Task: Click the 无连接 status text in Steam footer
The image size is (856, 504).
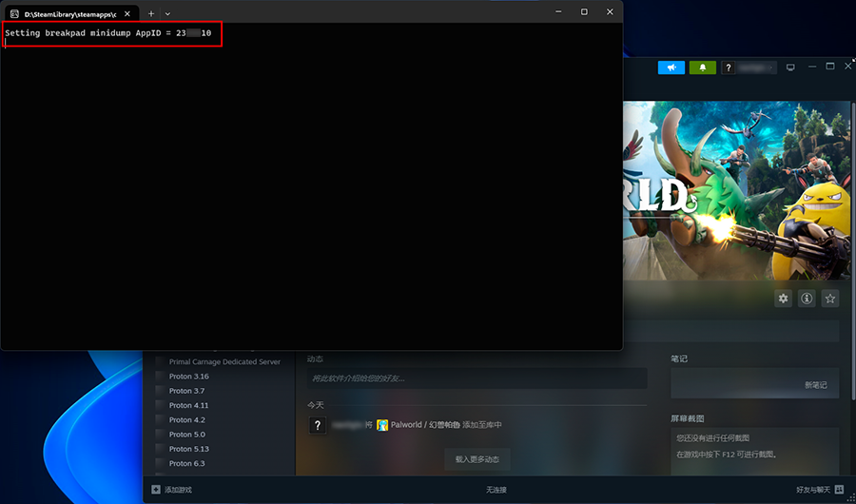Action: pyautogui.click(x=496, y=491)
